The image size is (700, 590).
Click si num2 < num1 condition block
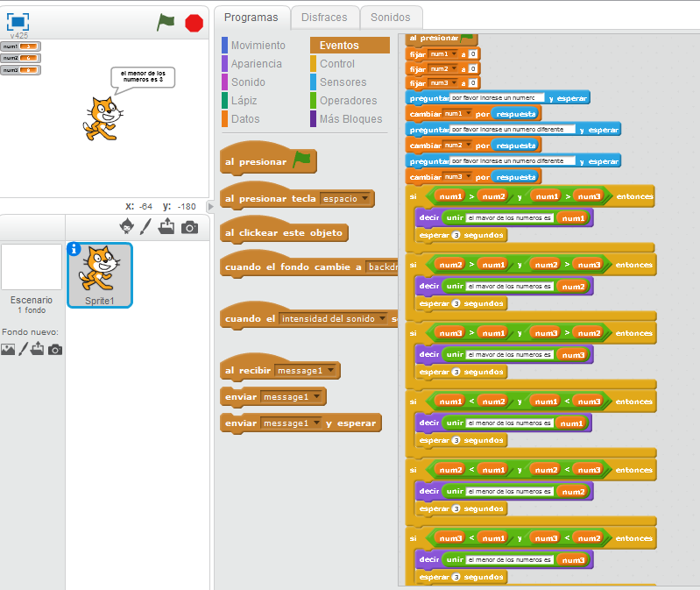point(519,470)
